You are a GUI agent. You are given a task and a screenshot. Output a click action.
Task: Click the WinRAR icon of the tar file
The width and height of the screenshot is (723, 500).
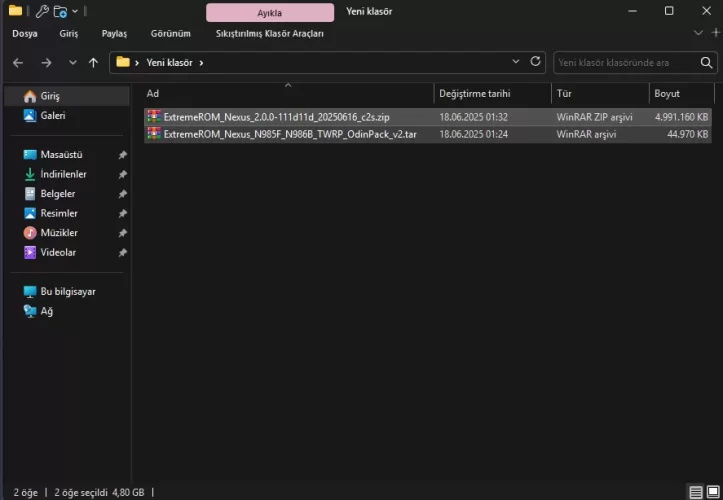coord(154,134)
